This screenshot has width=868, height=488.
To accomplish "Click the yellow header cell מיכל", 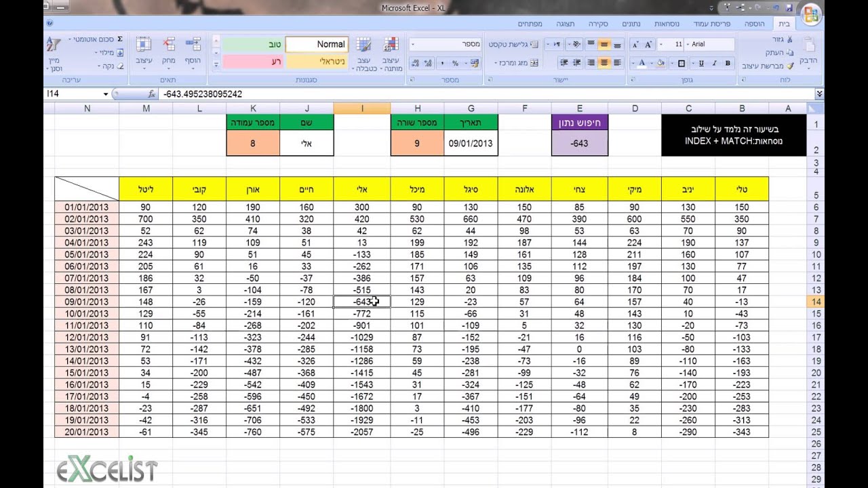I will (x=417, y=189).
